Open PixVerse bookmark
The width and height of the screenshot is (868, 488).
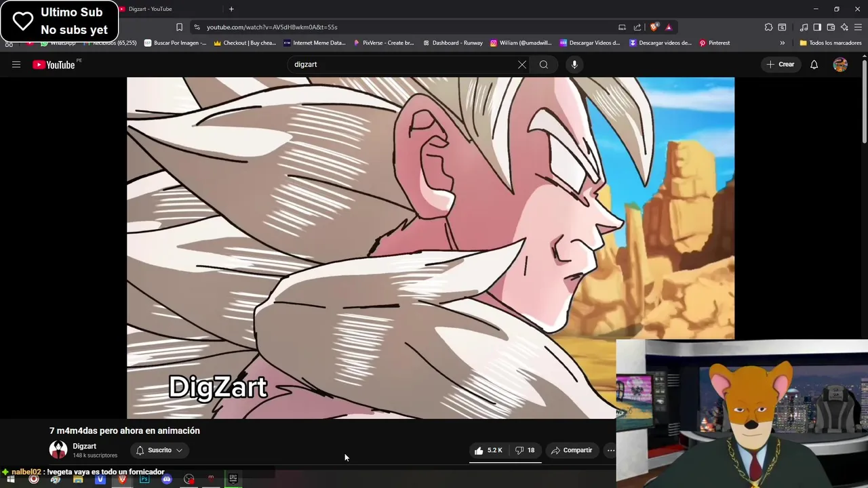tap(384, 43)
